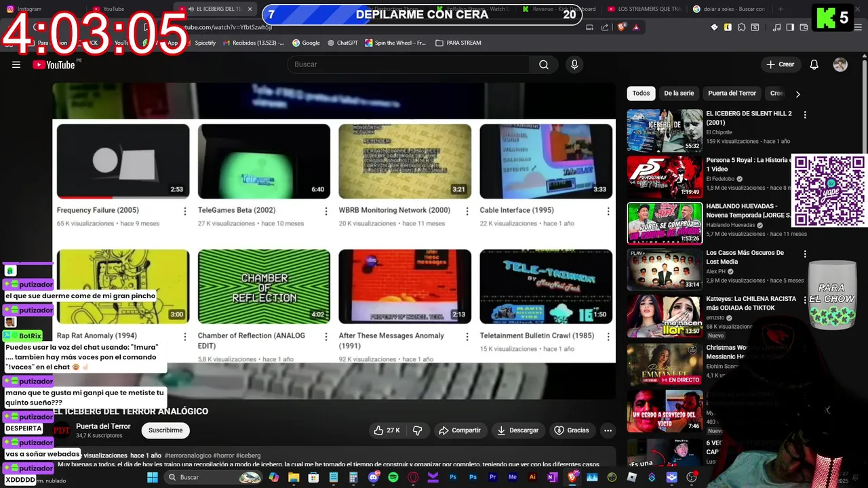
Task: Like the video with 27 K button
Action: coord(387,430)
